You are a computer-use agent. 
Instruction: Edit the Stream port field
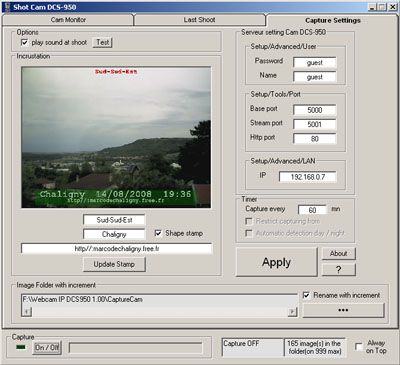pyautogui.click(x=315, y=124)
